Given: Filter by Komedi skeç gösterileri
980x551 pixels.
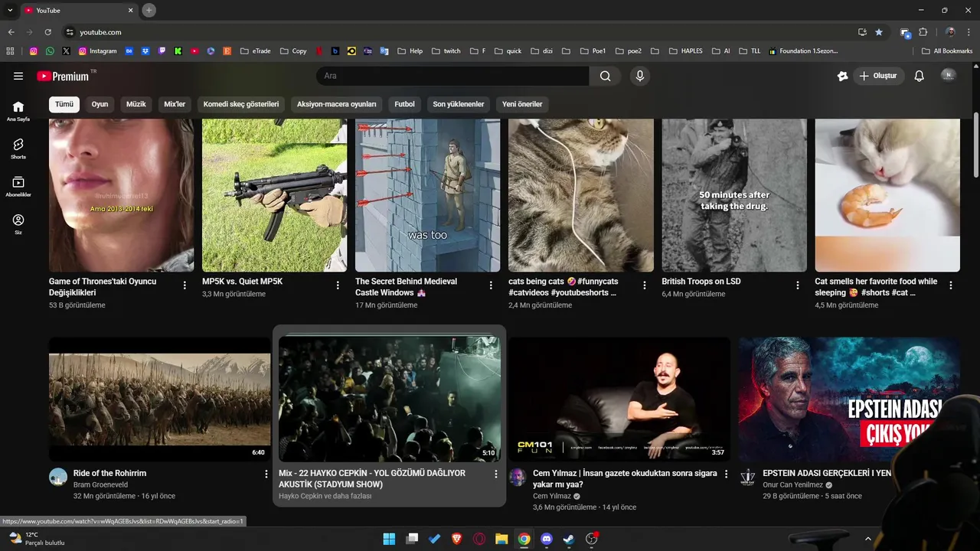Looking at the screenshot, I should (x=241, y=104).
